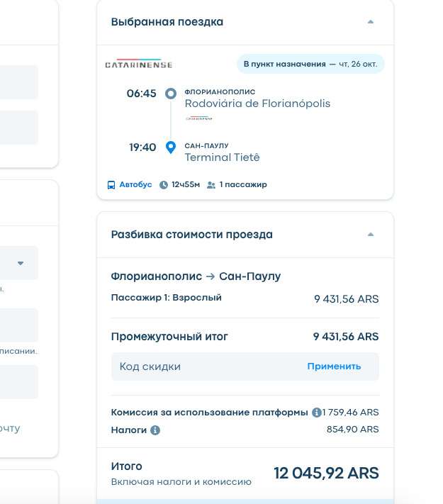This screenshot has width=443, height=504.
Task: Click the Включая налоги и комиссию note
Action: pyautogui.click(x=181, y=482)
